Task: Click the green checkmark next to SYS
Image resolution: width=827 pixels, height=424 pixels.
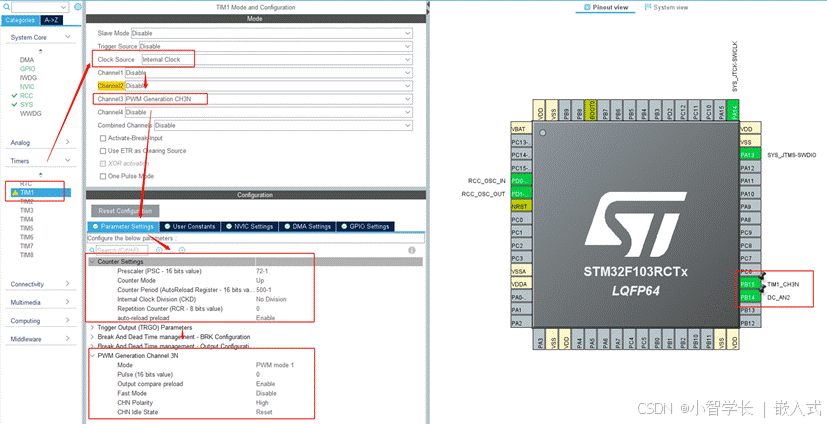Action: [x=14, y=104]
